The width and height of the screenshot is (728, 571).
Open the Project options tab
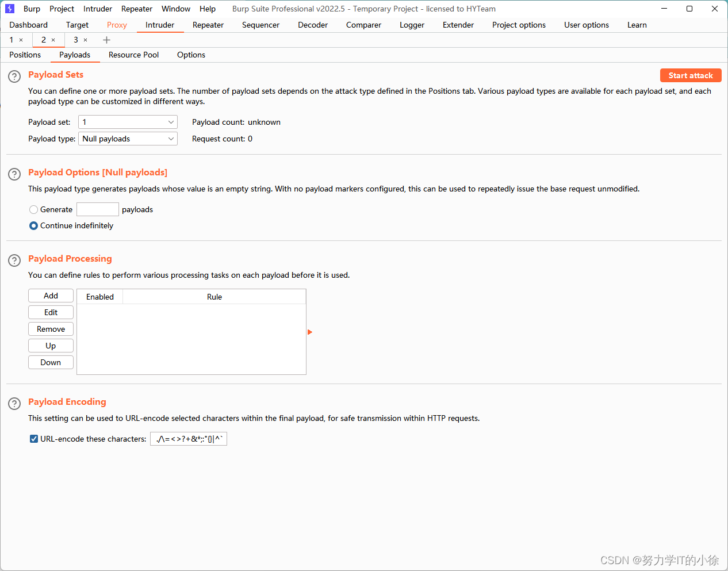tap(519, 25)
